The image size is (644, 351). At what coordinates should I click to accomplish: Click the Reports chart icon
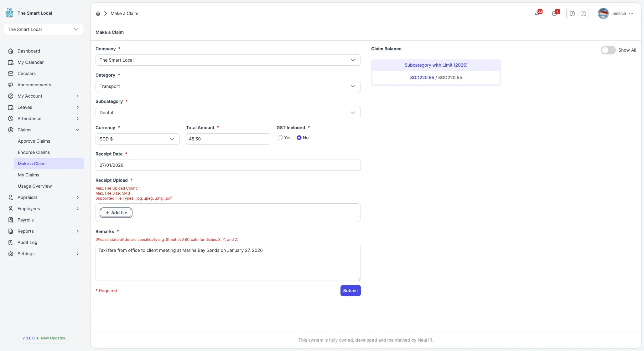pyautogui.click(x=11, y=231)
